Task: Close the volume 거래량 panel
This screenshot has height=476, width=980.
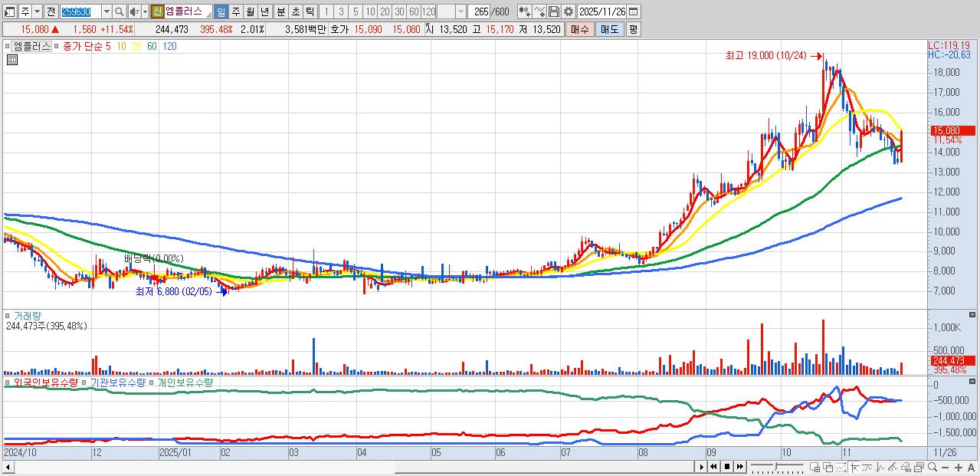Action: pos(973,314)
